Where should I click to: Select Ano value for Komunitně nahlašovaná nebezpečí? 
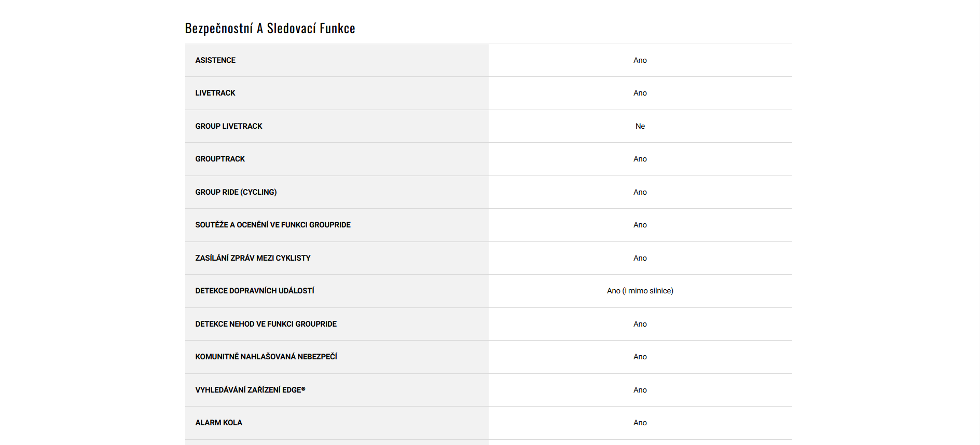640,357
